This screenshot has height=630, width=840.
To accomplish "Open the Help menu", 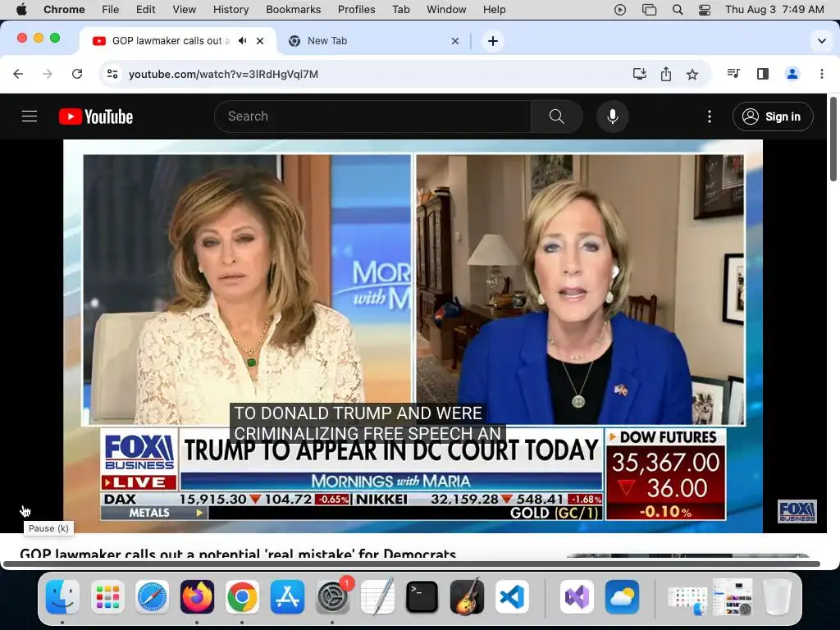I will pyautogui.click(x=494, y=9).
